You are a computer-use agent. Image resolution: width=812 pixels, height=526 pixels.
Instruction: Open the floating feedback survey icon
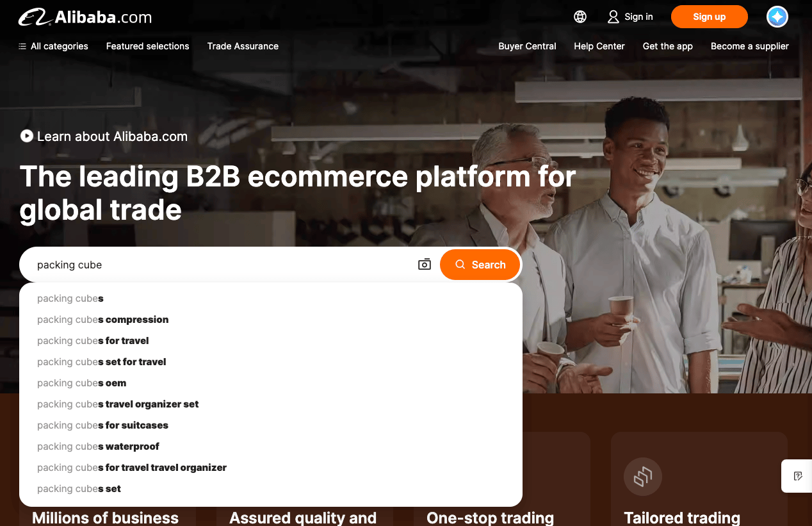[797, 476]
